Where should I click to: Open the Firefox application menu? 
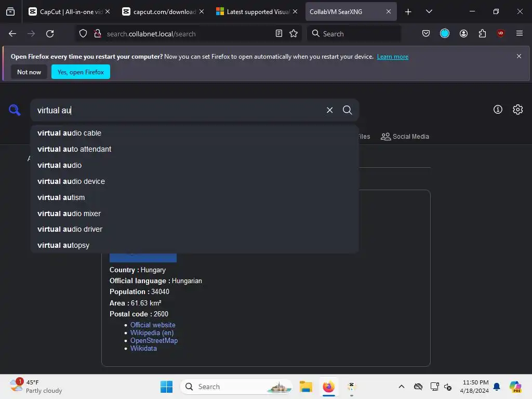click(519, 33)
